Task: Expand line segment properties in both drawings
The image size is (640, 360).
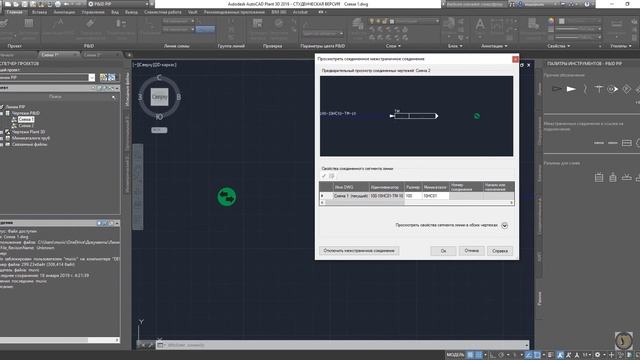Action: [x=504, y=226]
